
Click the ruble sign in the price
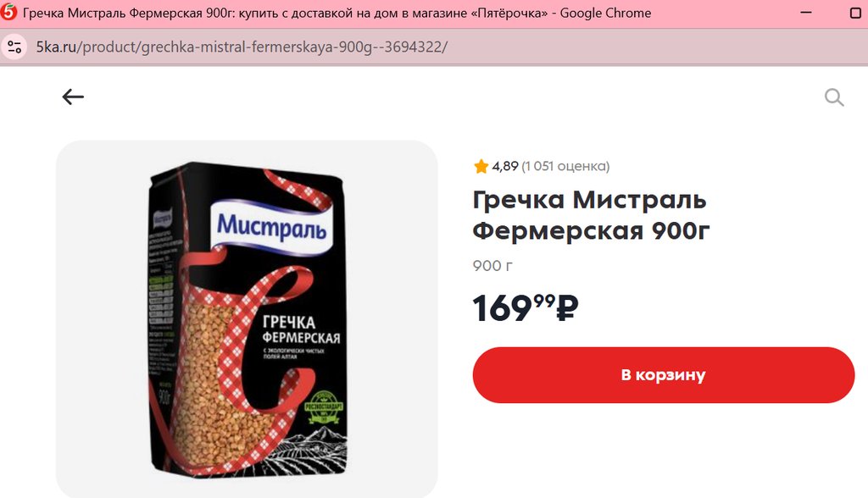coord(567,308)
